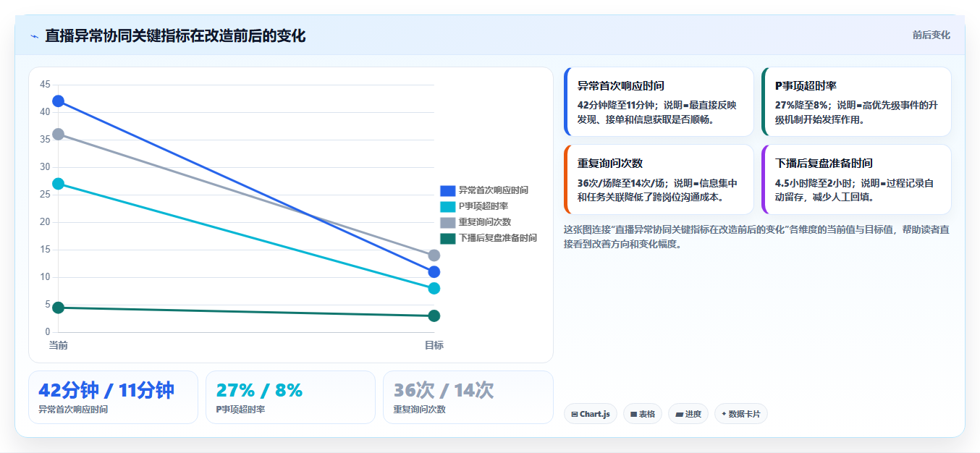Viewport: 980px width, 453px height.
Task: Click the 表格 tag chip
Action: click(x=642, y=414)
